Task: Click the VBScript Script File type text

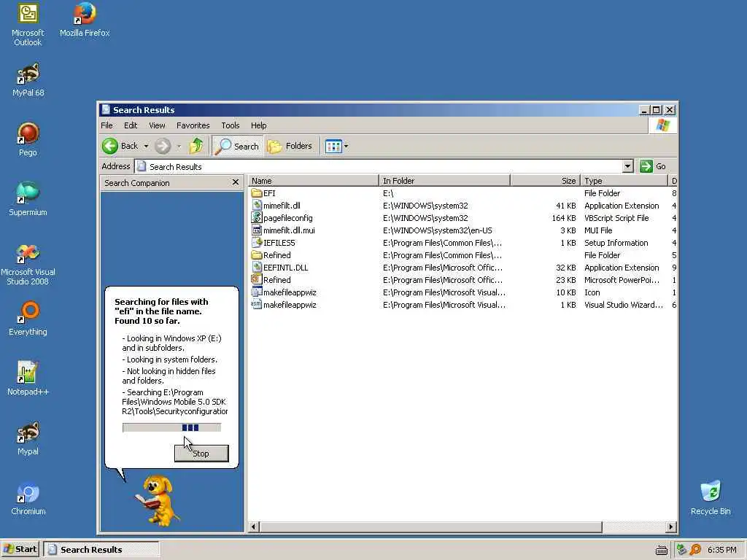Action: (616, 218)
